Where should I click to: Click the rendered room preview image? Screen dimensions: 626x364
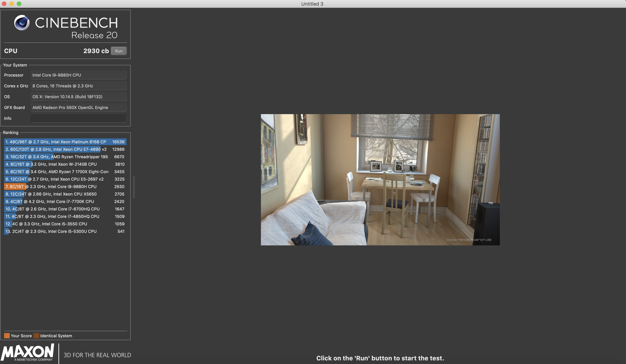(380, 179)
